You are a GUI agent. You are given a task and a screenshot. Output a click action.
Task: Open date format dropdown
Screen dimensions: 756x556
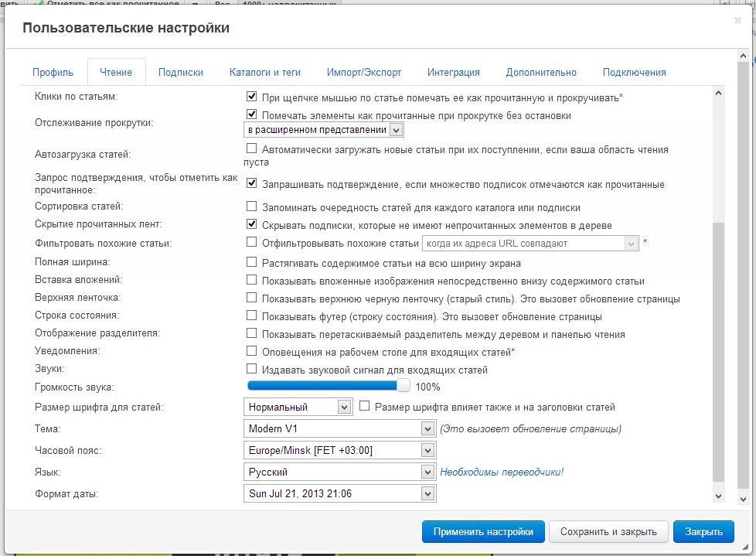tap(340, 494)
